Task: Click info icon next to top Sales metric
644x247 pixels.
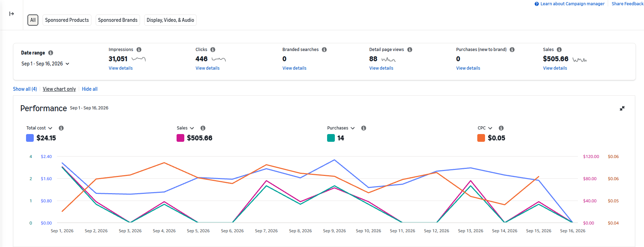Action: pyautogui.click(x=559, y=50)
